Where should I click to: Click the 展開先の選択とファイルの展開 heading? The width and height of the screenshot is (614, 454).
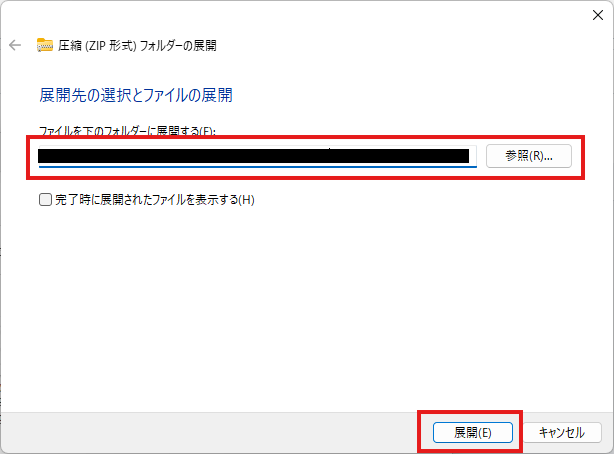tap(136, 95)
